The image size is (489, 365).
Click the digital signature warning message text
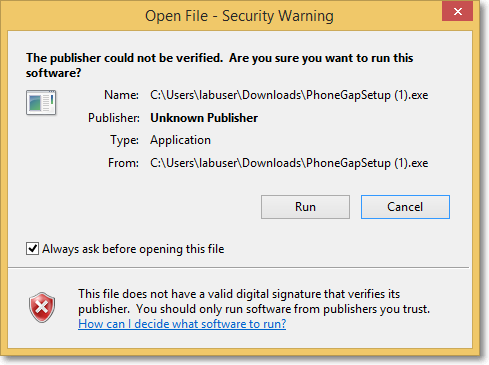click(x=254, y=301)
